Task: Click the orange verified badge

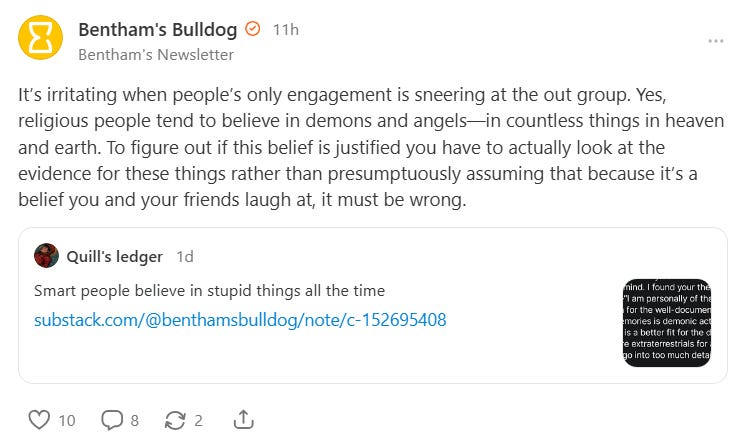Action: tap(253, 29)
